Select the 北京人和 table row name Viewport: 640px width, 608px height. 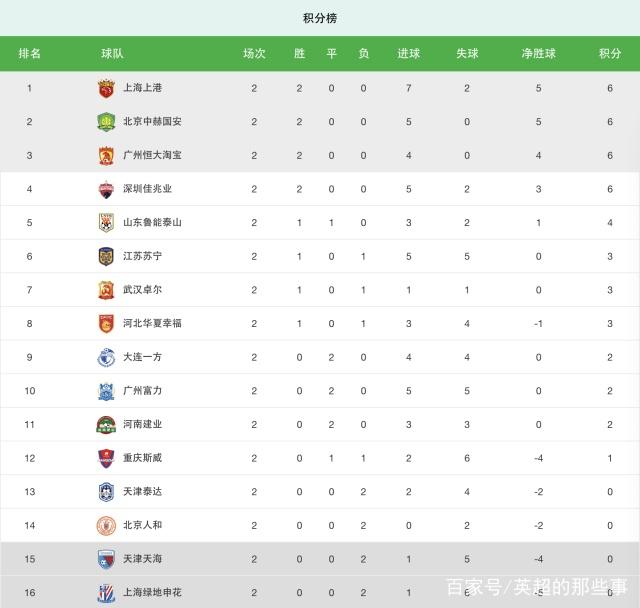click(142, 525)
